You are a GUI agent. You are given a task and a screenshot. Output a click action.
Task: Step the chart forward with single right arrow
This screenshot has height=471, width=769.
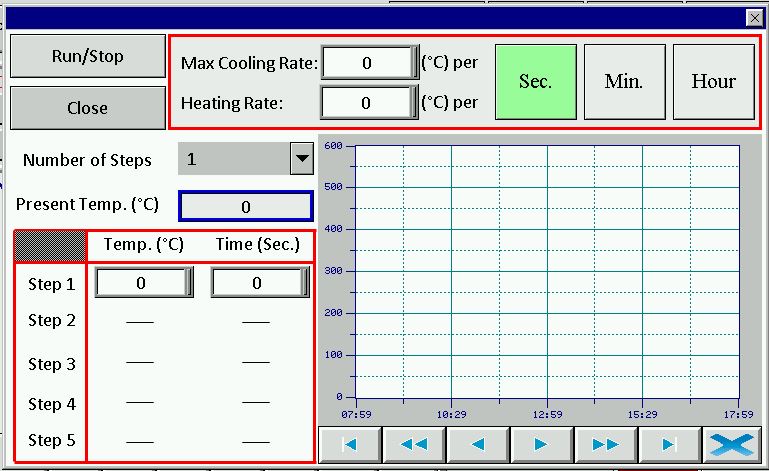tap(542, 445)
